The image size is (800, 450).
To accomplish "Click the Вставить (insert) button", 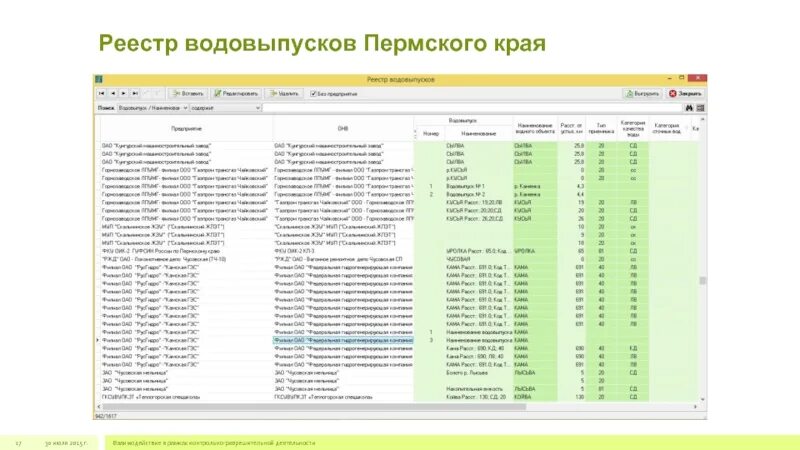I will point(188,93).
